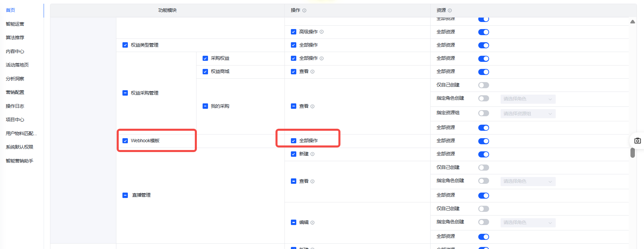The height and width of the screenshot is (249, 644).
Task: Click info icon beside 操作 column header
Action: tap(304, 10)
